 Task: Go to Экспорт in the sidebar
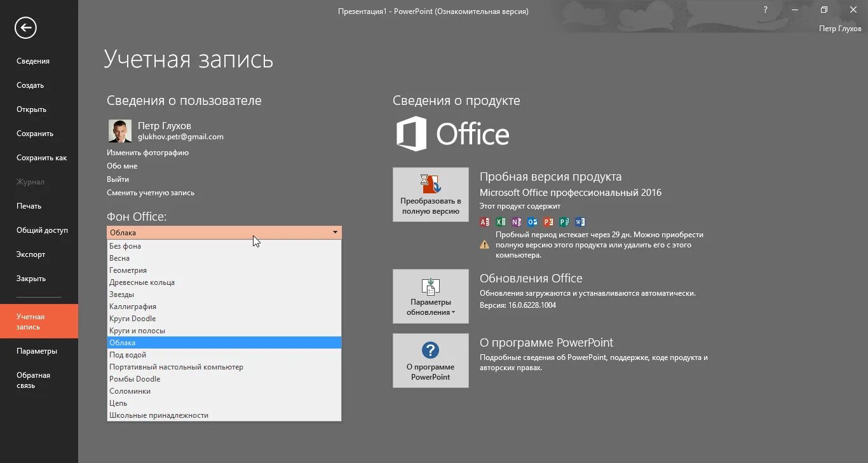click(x=39, y=254)
